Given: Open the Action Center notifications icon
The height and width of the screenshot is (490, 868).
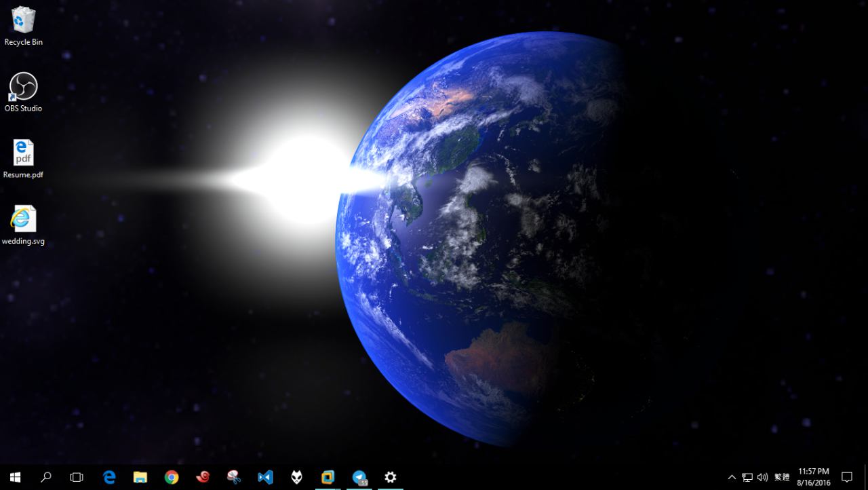Looking at the screenshot, I should click(x=846, y=477).
